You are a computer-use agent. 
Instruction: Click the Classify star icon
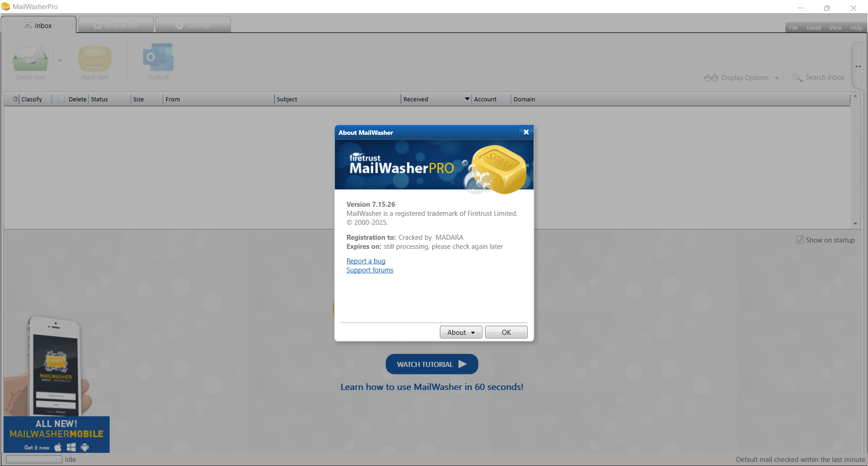(x=15, y=99)
